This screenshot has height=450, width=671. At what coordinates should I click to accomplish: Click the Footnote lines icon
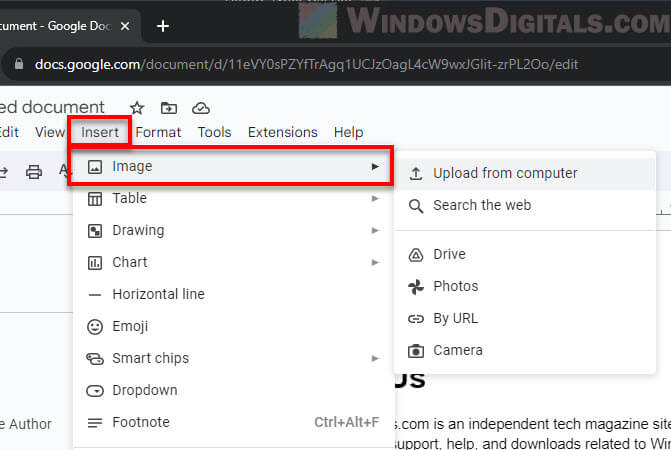pyautogui.click(x=95, y=423)
